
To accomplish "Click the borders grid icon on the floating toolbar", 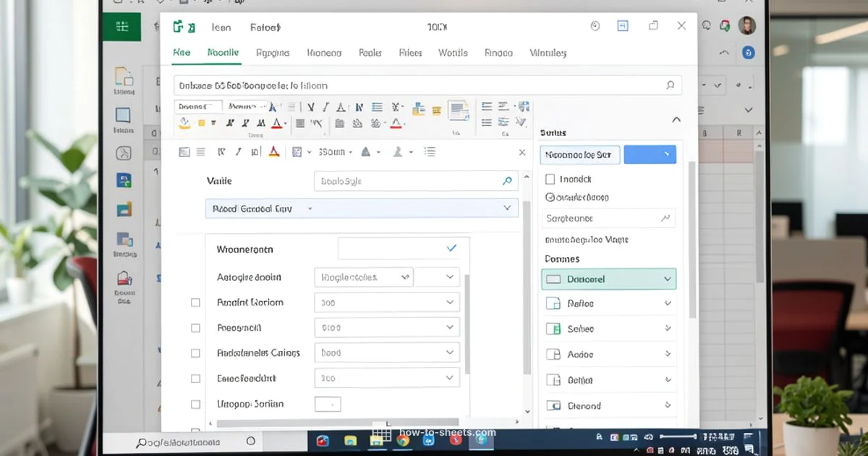I will coord(296,152).
